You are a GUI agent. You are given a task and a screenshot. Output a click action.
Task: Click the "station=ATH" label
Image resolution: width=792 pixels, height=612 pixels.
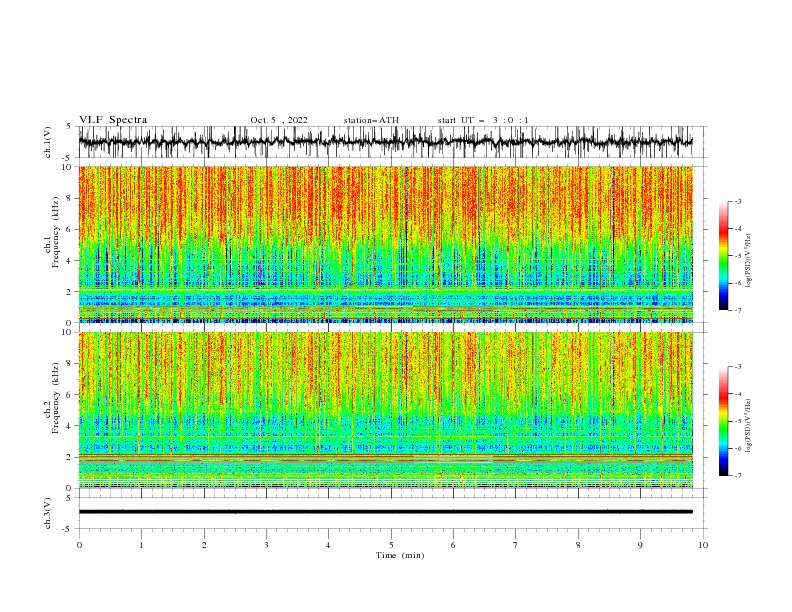(x=371, y=120)
